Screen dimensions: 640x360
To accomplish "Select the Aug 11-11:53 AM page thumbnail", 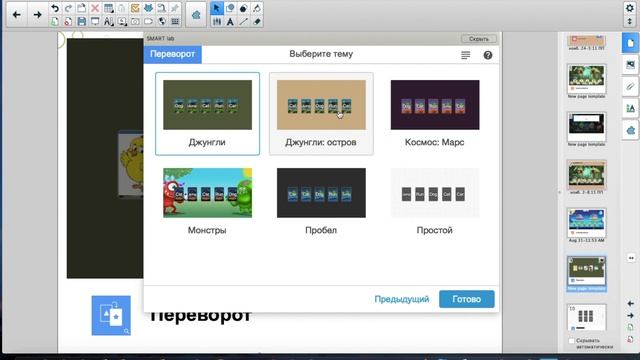I will [587, 223].
